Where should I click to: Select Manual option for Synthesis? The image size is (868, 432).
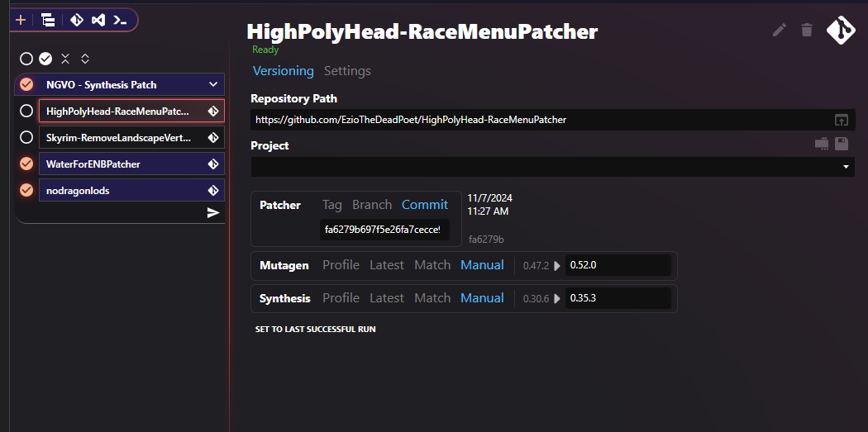click(482, 298)
